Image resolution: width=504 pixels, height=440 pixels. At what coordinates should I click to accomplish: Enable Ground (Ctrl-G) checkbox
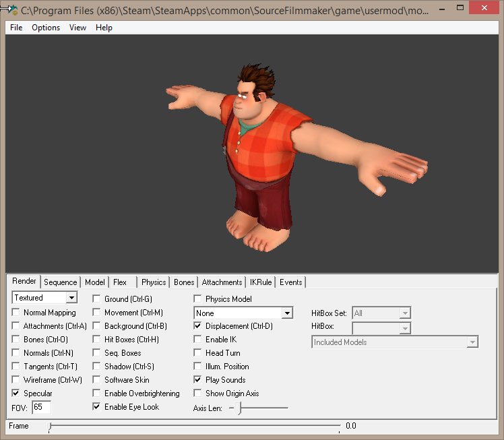point(96,299)
